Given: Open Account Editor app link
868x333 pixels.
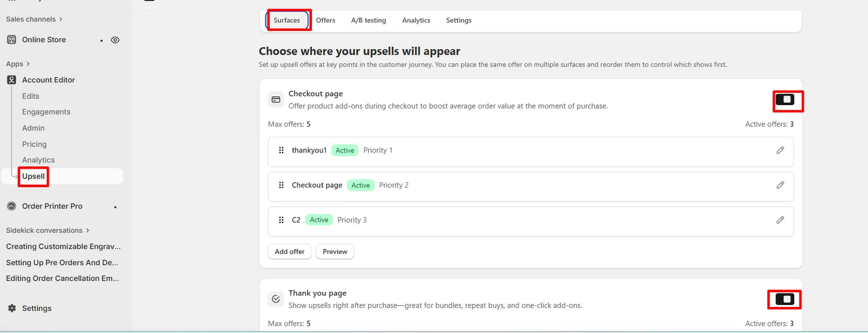Looking at the screenshot, I should [48, 80].
